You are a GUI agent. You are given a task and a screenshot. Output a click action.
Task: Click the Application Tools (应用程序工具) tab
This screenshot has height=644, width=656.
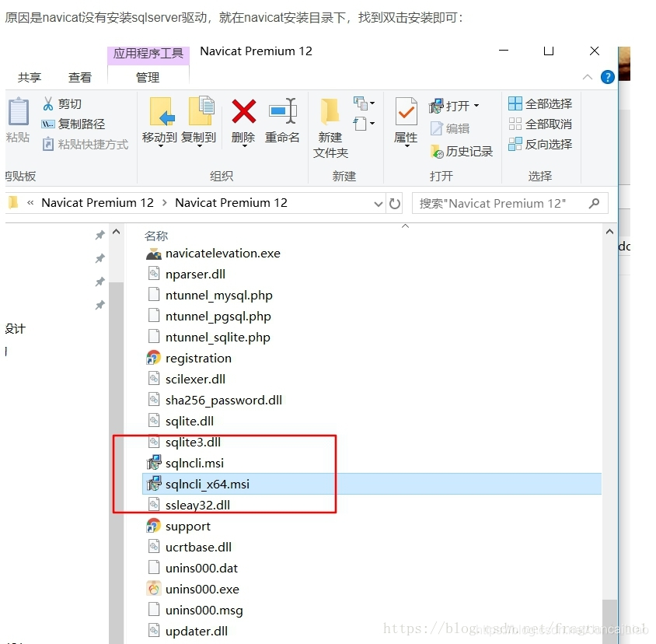coord(148,54)
